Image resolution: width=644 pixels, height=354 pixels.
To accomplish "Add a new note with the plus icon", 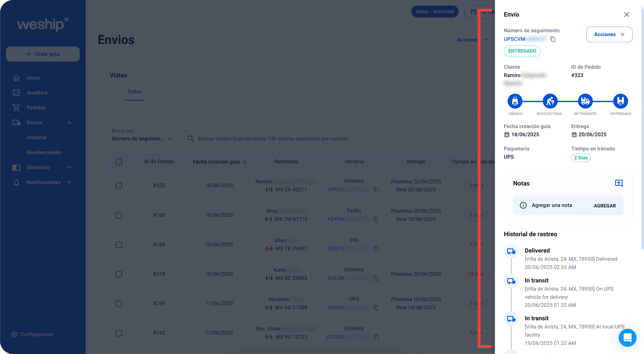I will [618, 183].
